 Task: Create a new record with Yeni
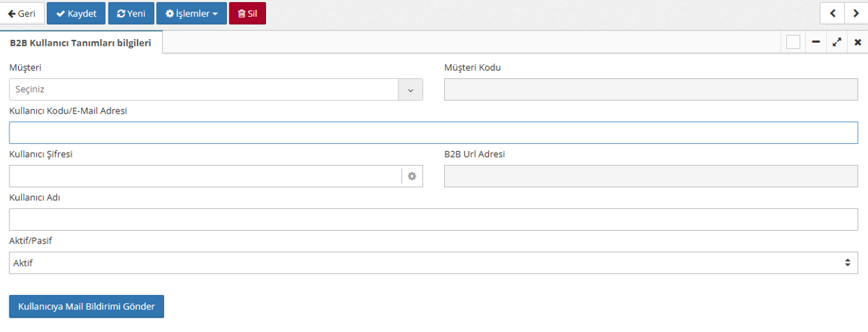(x=131, y=14)
